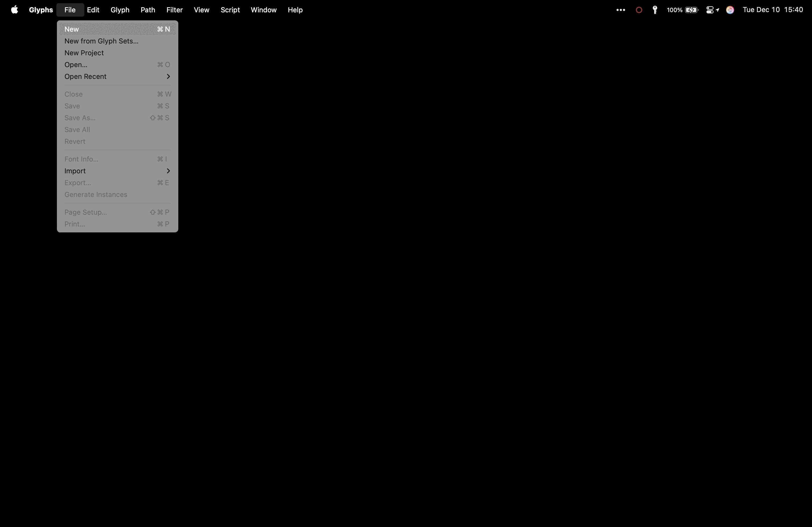Open the Glyphs application menu
The width and height of the screenshot is (812, 527).
click(41, 10)
